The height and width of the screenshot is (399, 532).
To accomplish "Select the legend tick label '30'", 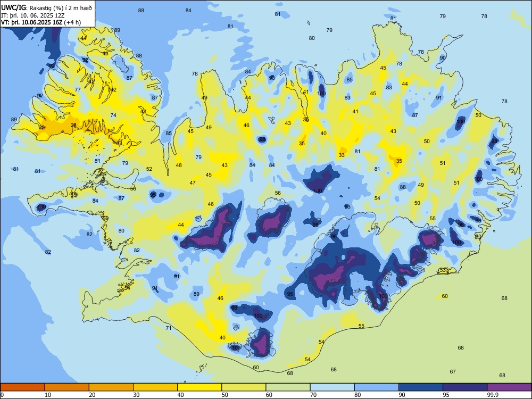I will pos(136,395).
